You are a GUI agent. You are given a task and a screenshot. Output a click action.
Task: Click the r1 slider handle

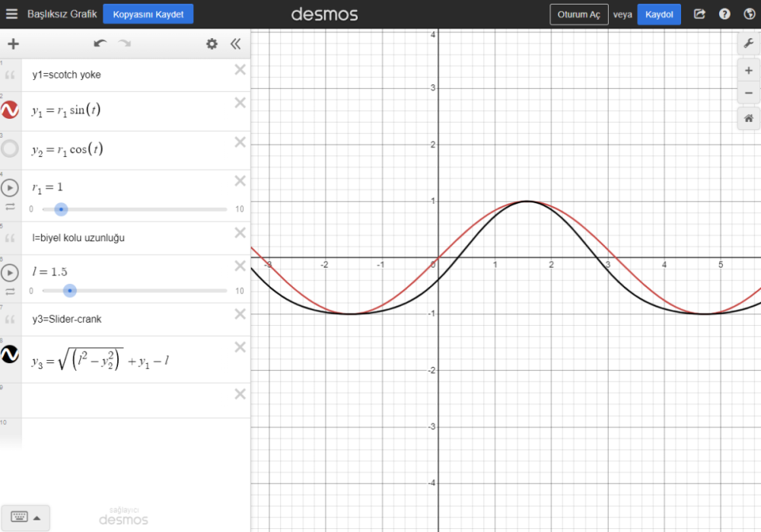click(x=61, y=209)
